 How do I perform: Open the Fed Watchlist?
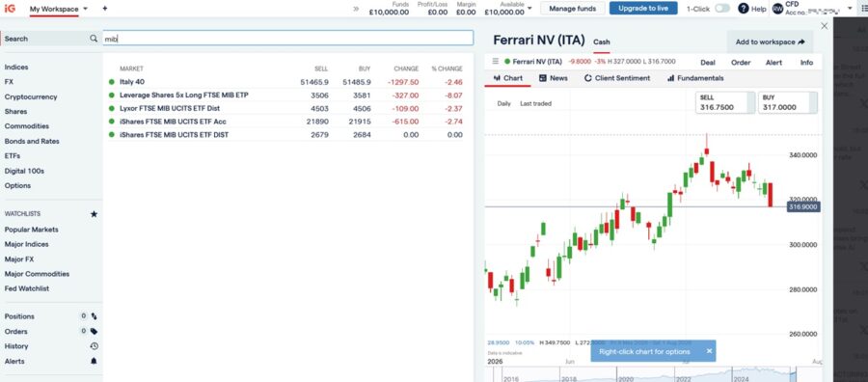[x=27, y=288]
